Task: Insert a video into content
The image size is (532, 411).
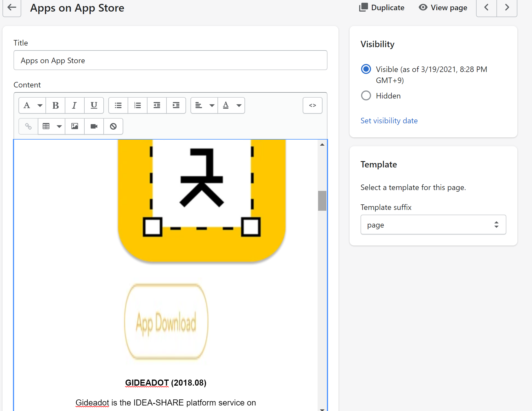Action: point(94,126)
